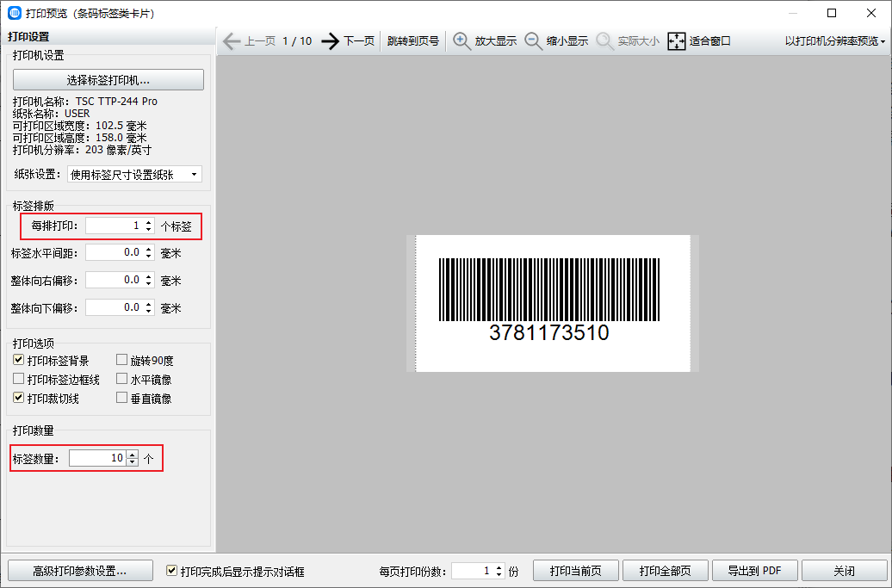
Task: Enable vertical mirror checkbox
Action: tap(121, 397)
